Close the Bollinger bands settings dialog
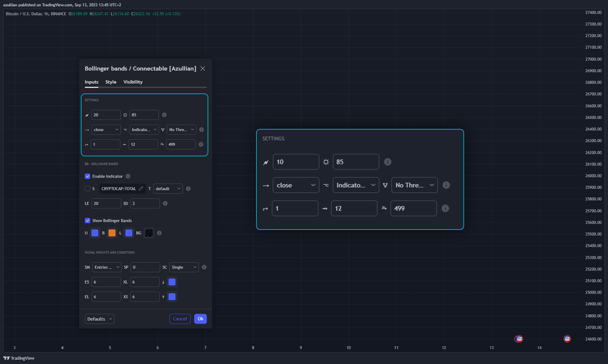 point(203,69)
